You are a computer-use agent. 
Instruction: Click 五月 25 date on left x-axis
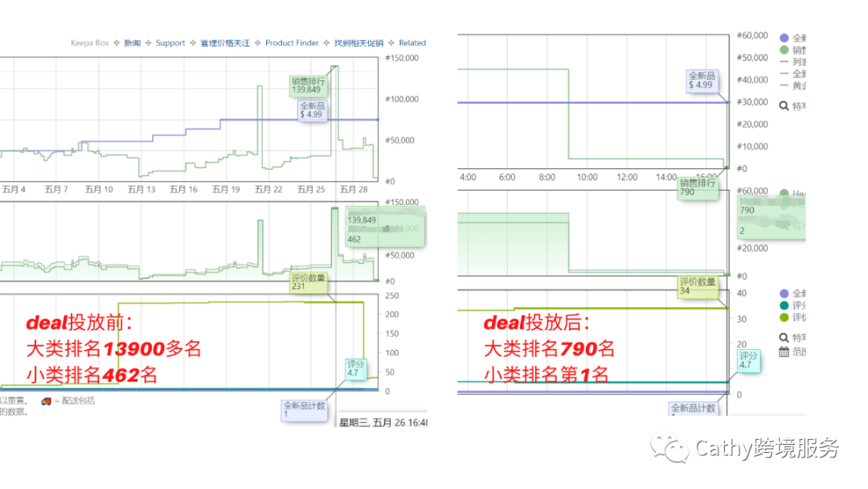(x=311, y=189)
